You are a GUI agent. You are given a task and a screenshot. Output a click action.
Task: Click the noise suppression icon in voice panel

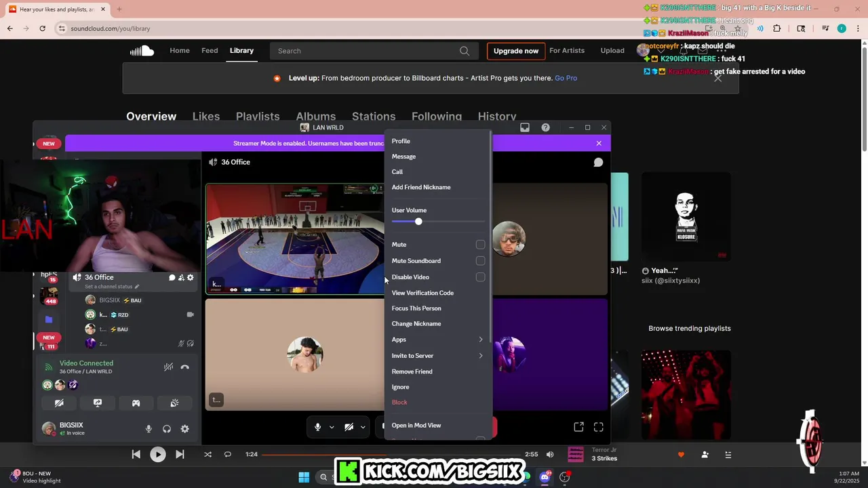pos(168,367)
